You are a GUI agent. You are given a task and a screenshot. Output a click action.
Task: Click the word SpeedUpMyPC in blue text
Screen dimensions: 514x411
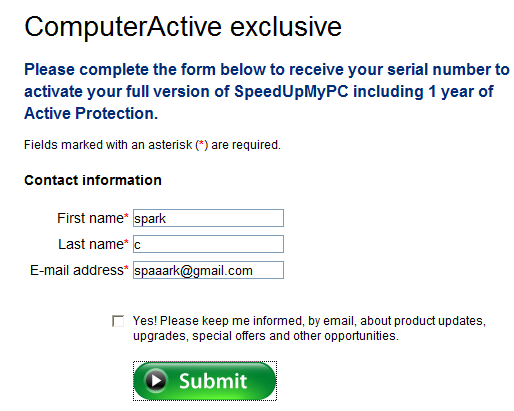291,91
